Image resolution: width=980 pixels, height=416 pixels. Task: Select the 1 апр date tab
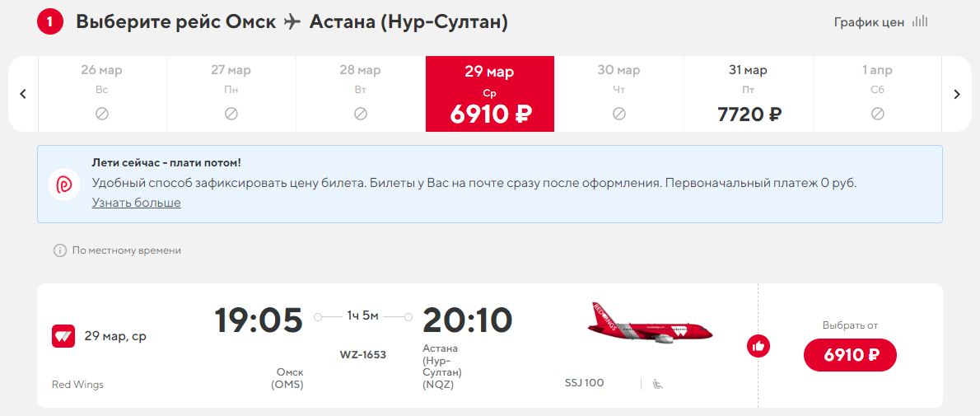tap(877, 94)
